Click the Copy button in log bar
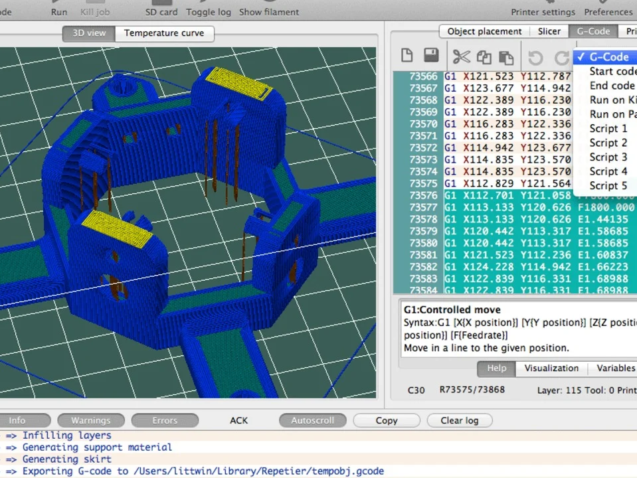The image size is (637, 478). coord(386,420)
